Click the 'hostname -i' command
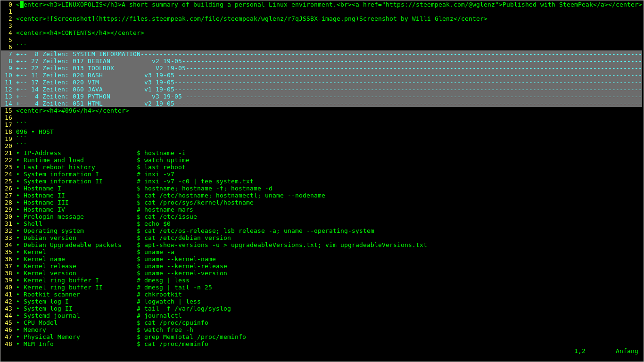644x362 pixels. click(x=165, y=153)
